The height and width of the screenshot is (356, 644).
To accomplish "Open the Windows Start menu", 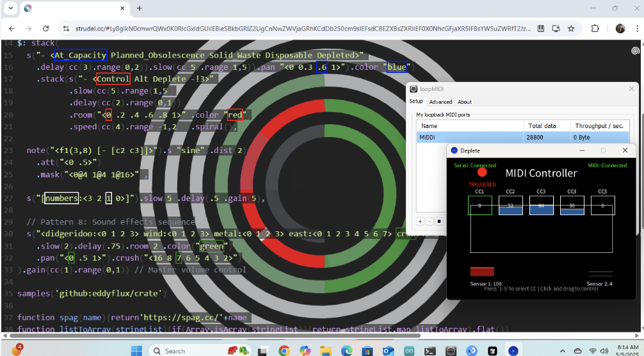I will [136, 350].
